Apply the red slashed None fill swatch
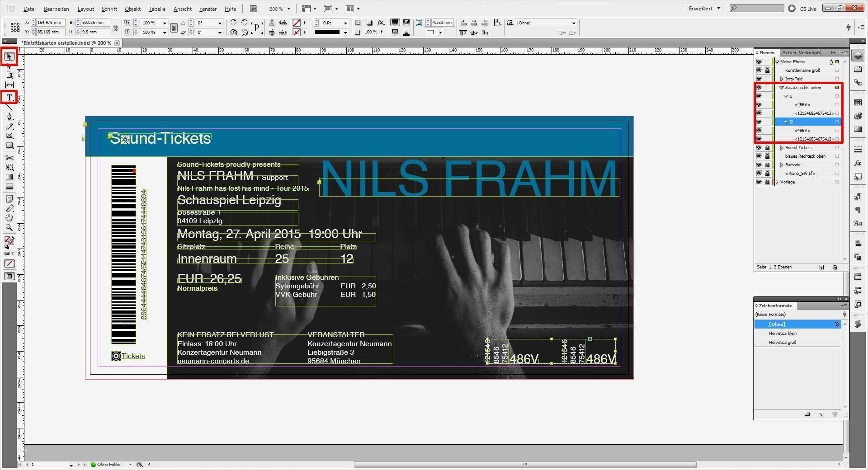868x470 pixels. tap(9, 263)
